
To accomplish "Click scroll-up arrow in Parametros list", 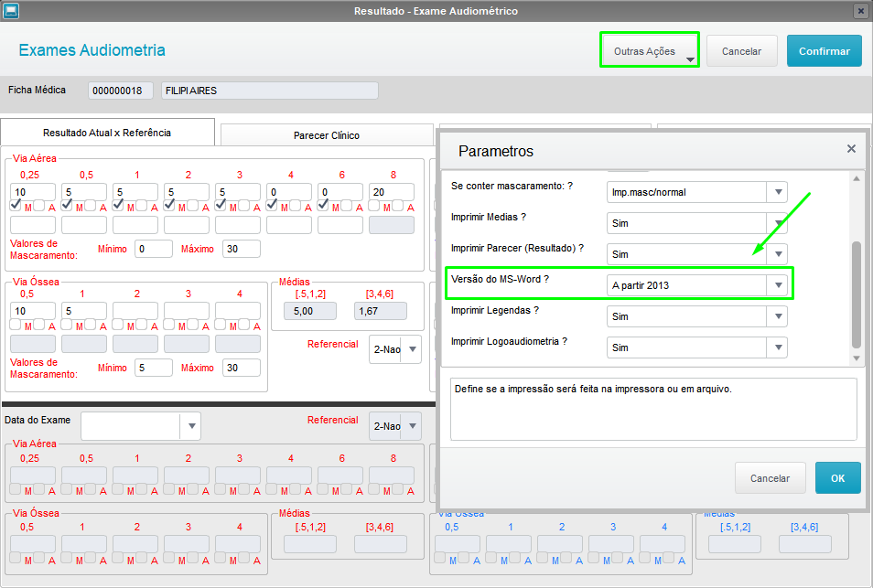I will pyautogui.click(x=857, y=178).
